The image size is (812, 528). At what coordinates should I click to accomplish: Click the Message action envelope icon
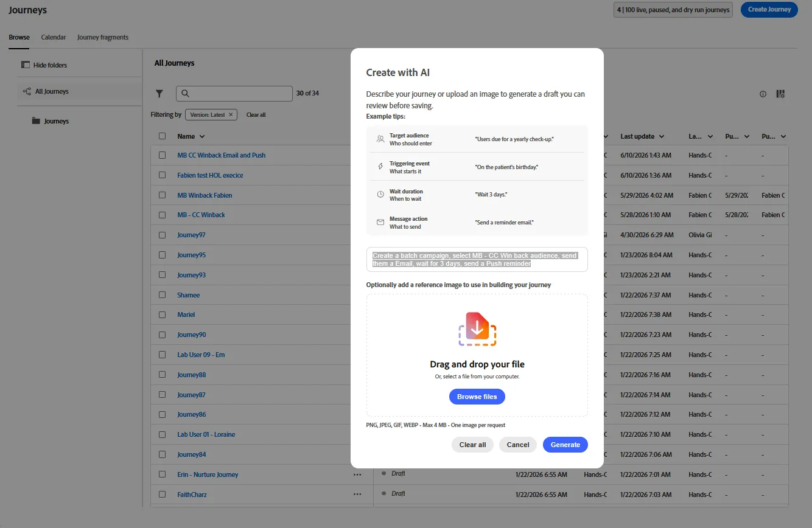(380, 222)
